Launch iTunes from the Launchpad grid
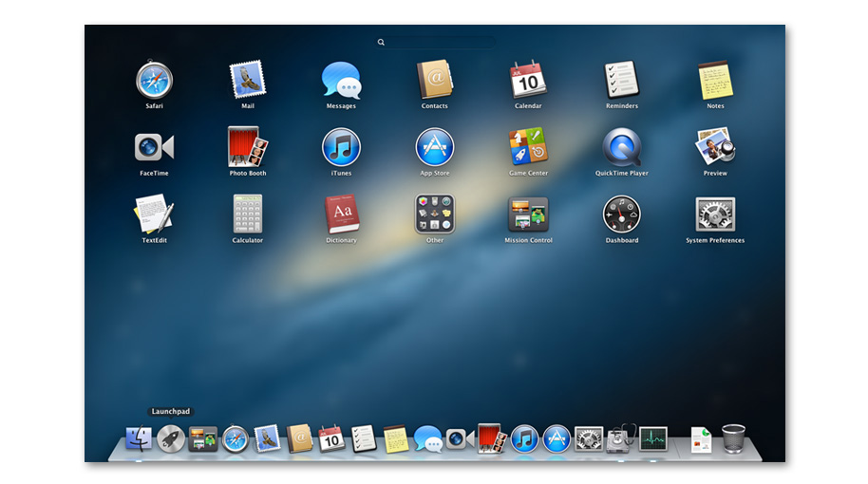Image resolution: width=868 pixels, height=484 pixels. [x=342, y=147]
